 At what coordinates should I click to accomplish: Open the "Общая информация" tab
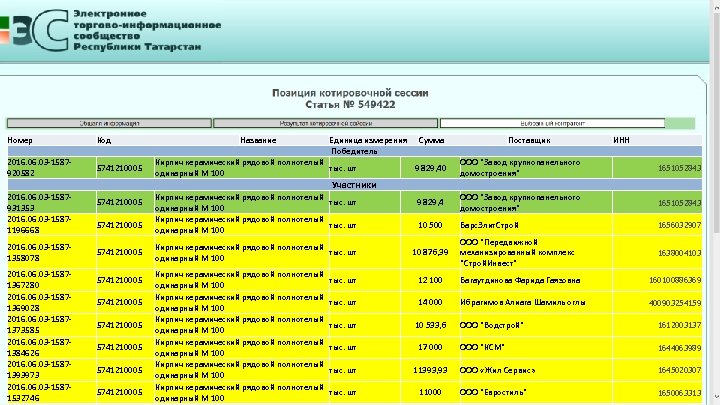pos(109,123)
